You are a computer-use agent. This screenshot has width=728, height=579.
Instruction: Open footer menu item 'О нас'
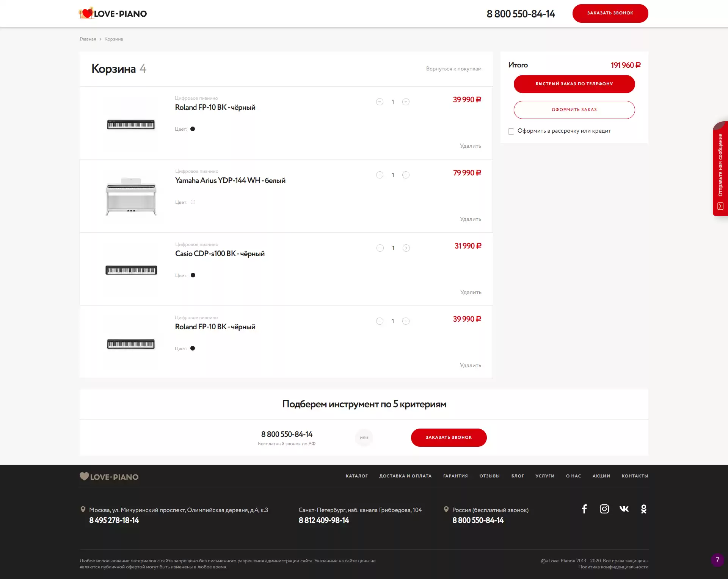click(x=573, y=476)
